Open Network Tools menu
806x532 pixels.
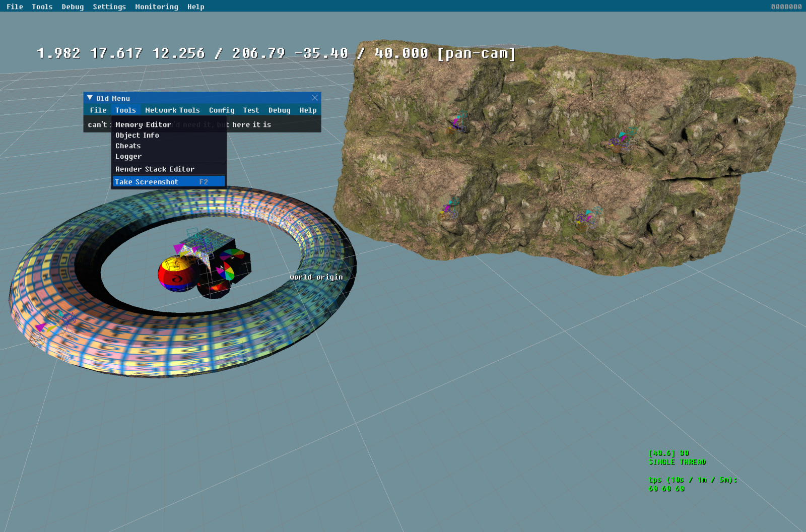172,110
